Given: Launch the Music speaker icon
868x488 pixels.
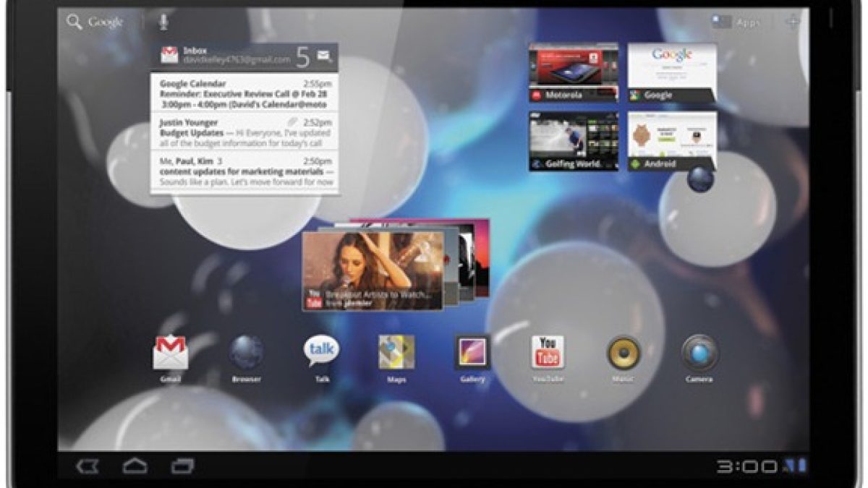Looking at the screenshot, I should (x=623, y=353).
